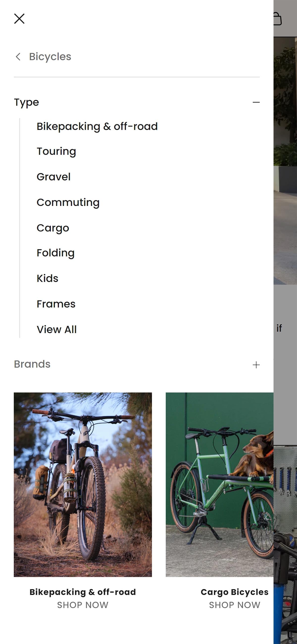Go back using the chevron beside Bicycles

point(18,57)
